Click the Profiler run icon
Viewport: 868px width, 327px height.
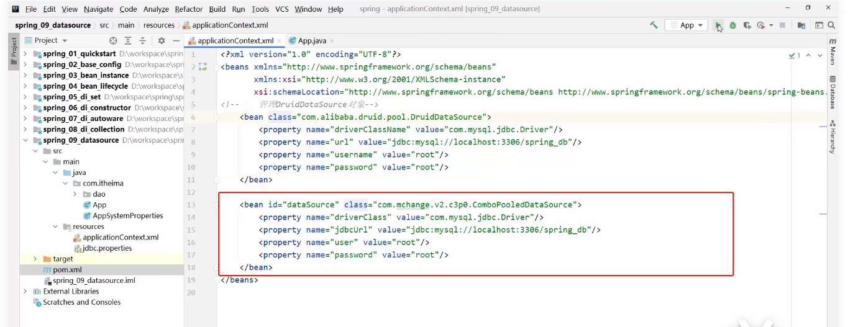click(761, 25)
